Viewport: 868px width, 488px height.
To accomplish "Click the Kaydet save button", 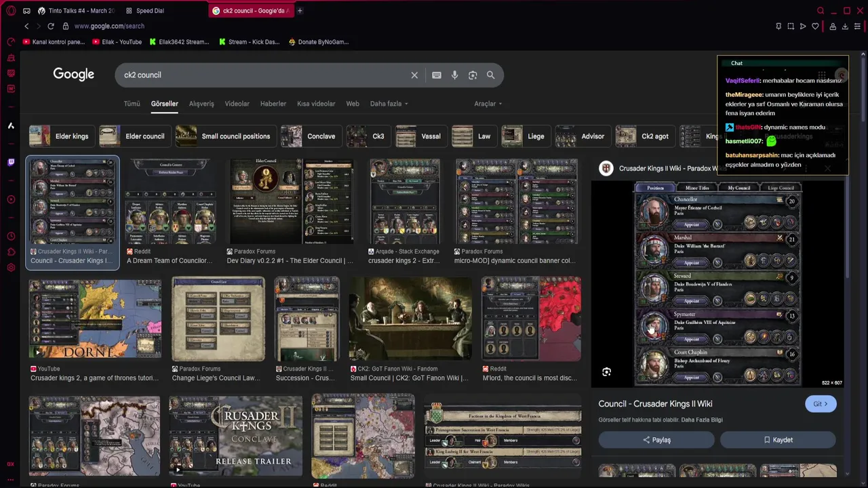I will (778, 440).
